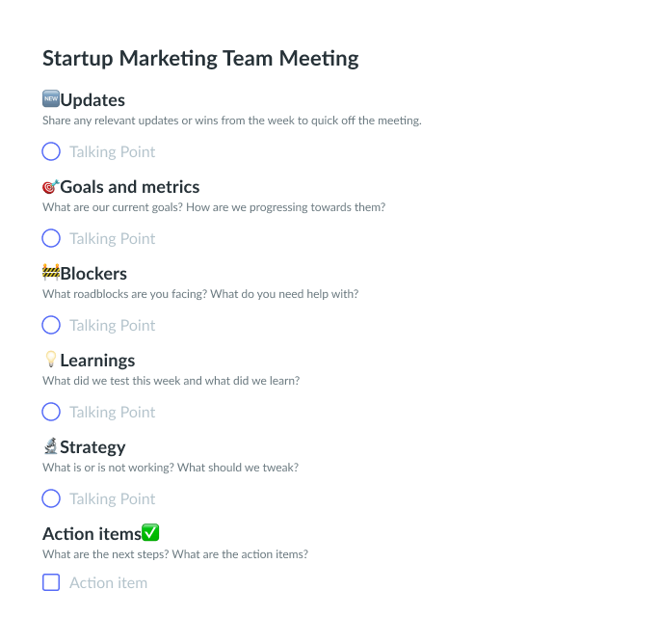This screenshot has width=659, height=644.
Task: Click the Startup Marketing Team Meeting title
Action: [200, 58]
